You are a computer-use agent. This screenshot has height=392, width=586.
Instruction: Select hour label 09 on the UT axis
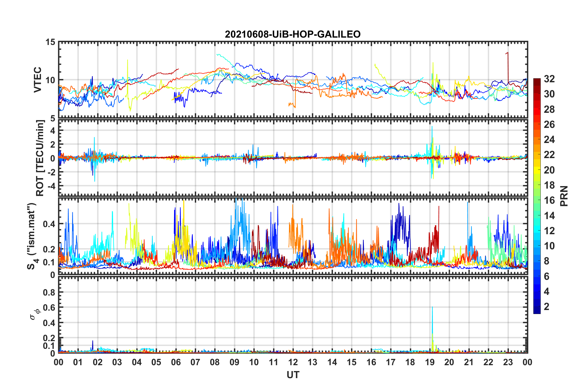[x=234, y=362]
